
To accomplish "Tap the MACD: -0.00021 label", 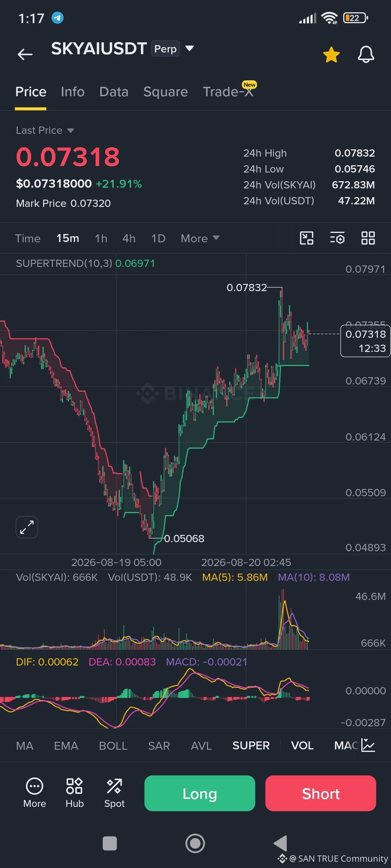I will tap(207, 662).
